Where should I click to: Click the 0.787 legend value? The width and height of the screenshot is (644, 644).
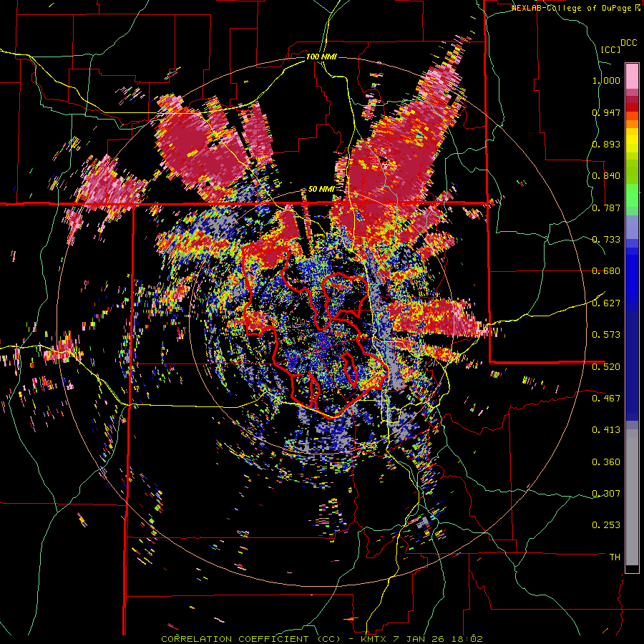pos(606,208)
